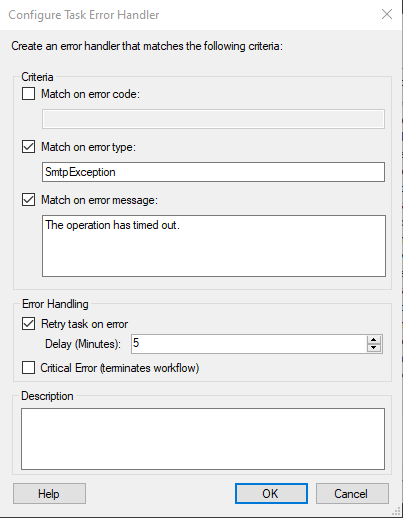Viewport: 403px width, 518px height.
Task: Increase the delay minutes with the up arrow
Action: (x=374, y=340)
